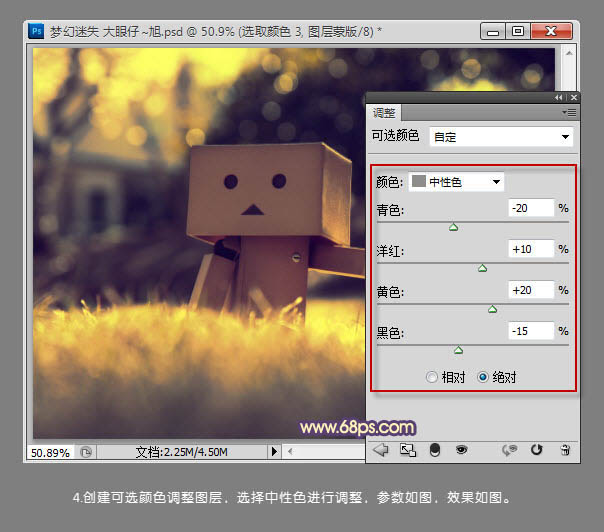The image size is (604, 532).
Task: Click the 青色 (Cyan) slider handle
Action: [x=453, y=228]
